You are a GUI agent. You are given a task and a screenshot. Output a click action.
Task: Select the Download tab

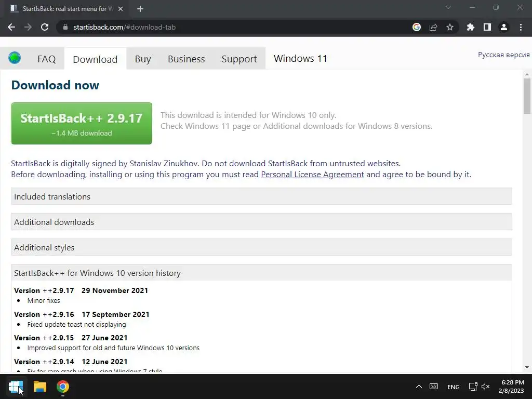click(95, 59)
